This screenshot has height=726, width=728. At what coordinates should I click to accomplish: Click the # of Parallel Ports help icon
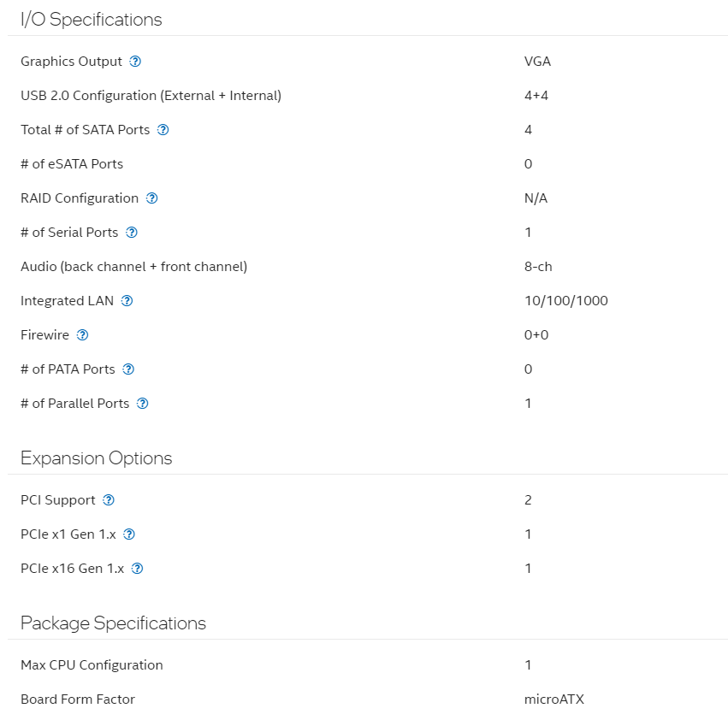[x=143, y=404]
